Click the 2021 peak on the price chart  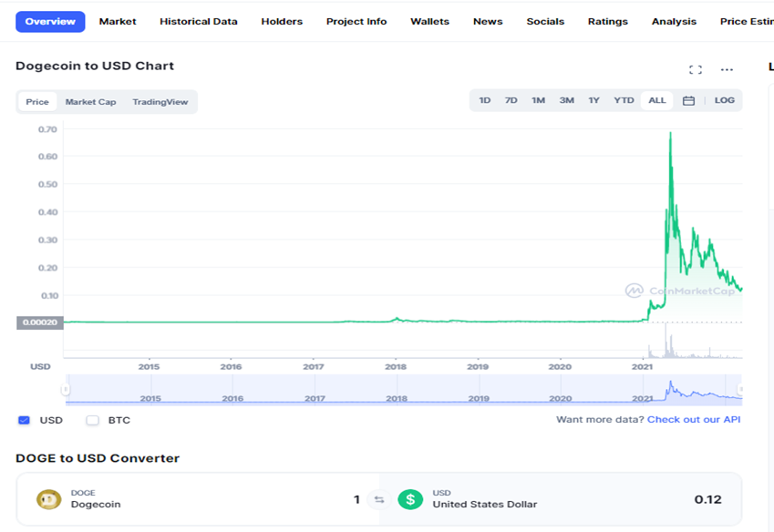pyautogui.click(x=670, y=133)
